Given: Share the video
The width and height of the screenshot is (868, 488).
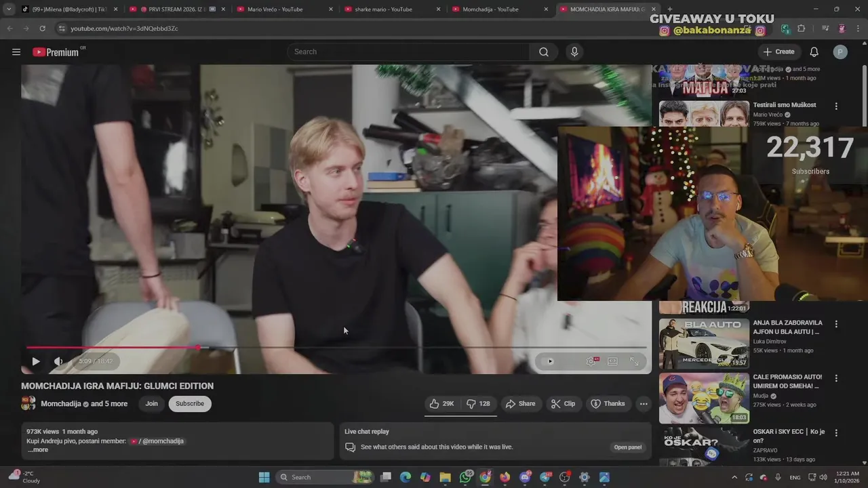Looking at the screenshot, I should [x=520, y=403].
